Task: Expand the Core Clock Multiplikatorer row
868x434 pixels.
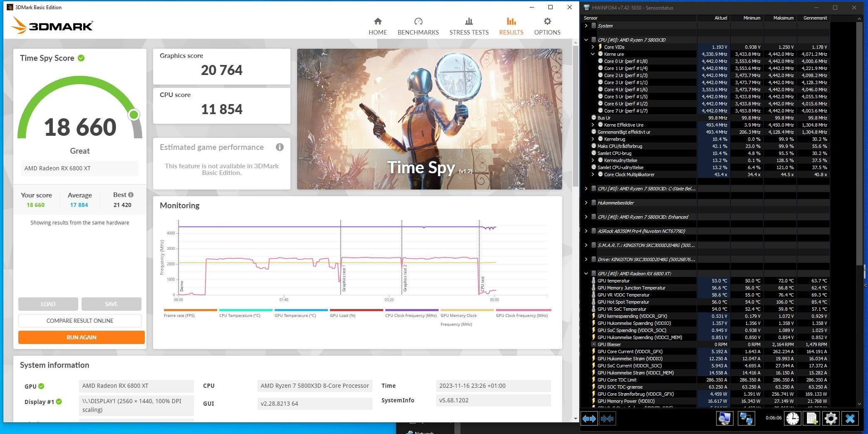Action: (x=593, y=175)
